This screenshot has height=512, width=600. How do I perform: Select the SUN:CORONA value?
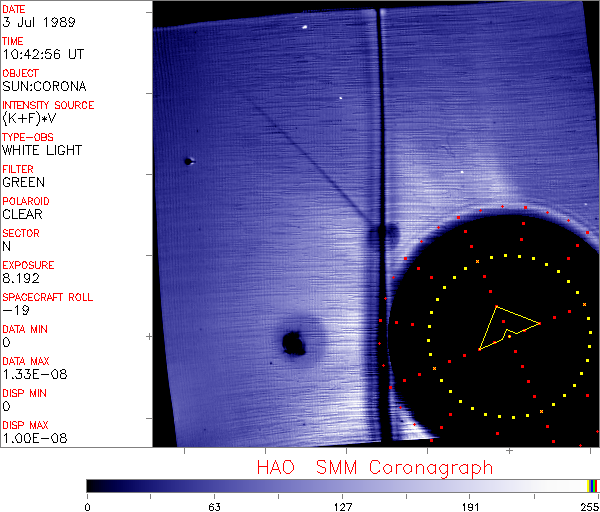click(x=44, y=86)
